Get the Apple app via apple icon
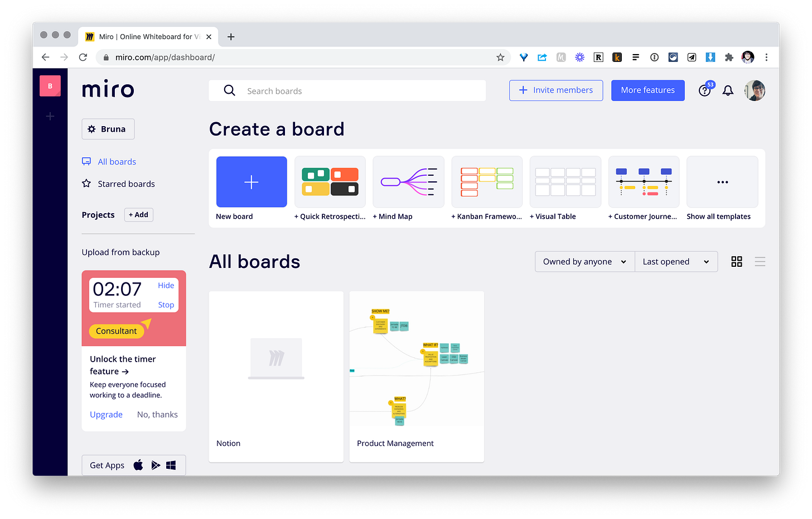This screenshot has width=812, height=519. (138, 465)
